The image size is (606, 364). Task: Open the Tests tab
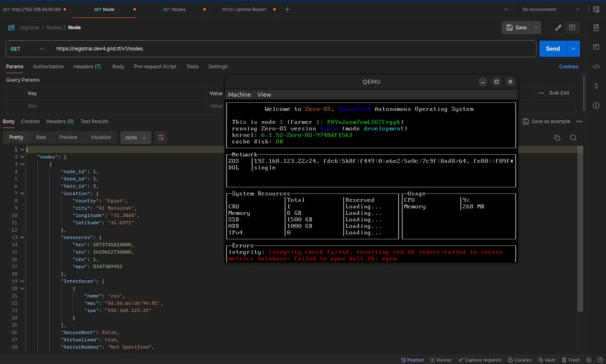click(192, 67)
